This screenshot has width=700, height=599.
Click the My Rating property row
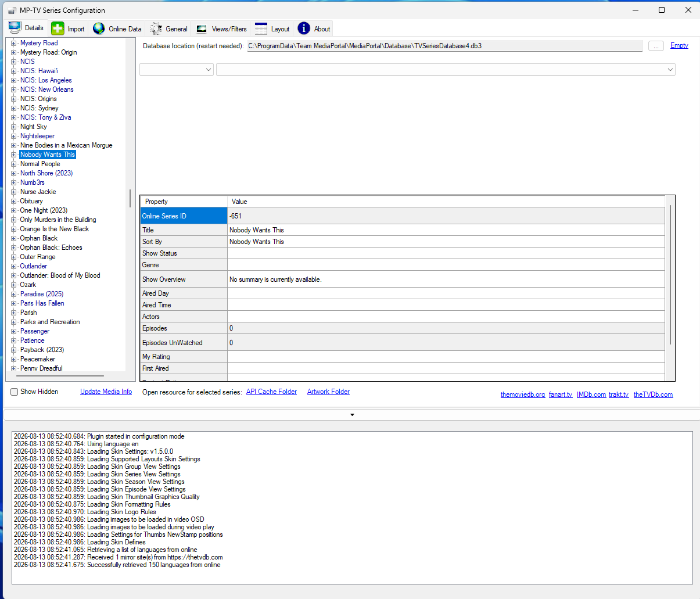(x=403, y=357)
